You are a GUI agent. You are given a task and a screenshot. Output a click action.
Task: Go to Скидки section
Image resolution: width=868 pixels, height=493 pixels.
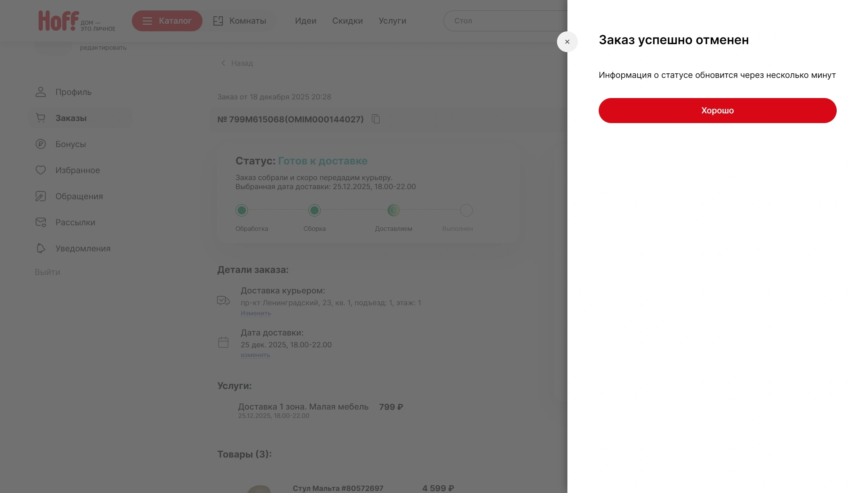coord(347,21)
